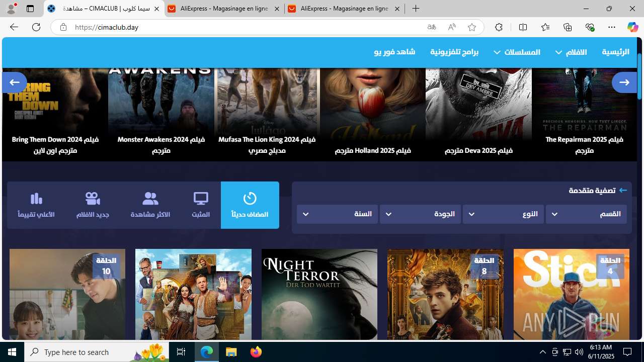Expand the السنة filter dropdown

(337, 214)
